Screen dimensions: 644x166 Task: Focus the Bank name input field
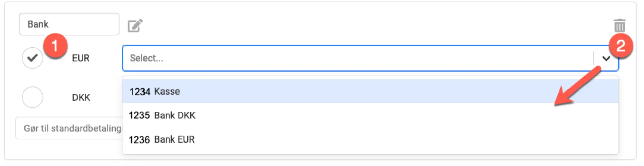[69, 24]
